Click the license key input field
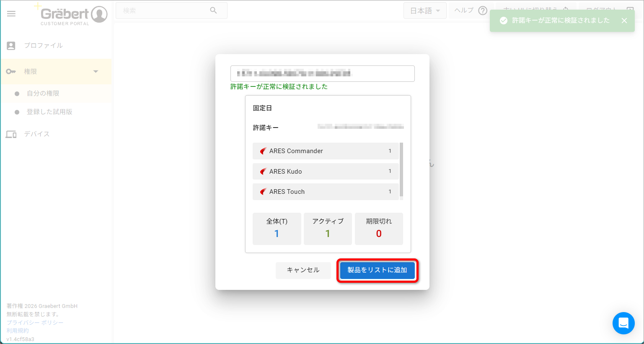This screenshot has width=644, height=344. [x=323, y=73]
